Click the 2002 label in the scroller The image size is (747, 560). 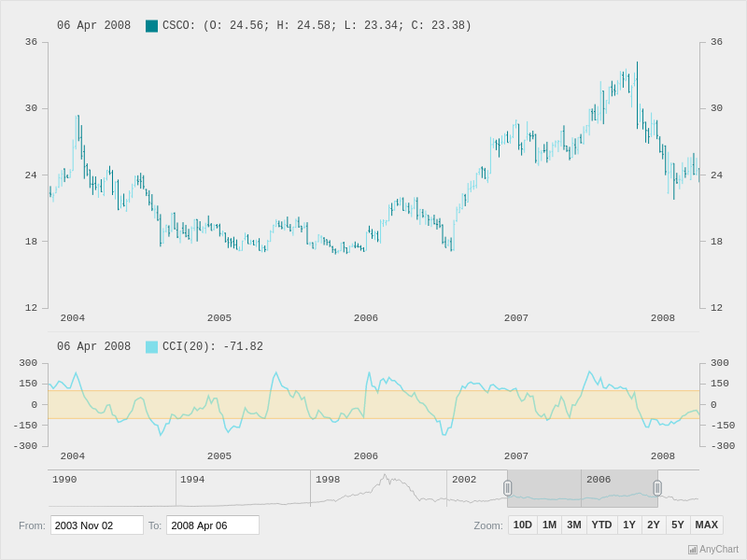tap(464, 480)
